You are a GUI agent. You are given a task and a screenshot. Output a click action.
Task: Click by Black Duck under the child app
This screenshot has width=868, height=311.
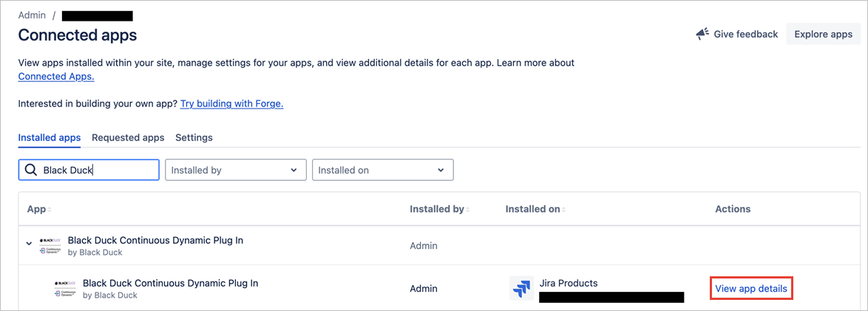tap(109, 295)
